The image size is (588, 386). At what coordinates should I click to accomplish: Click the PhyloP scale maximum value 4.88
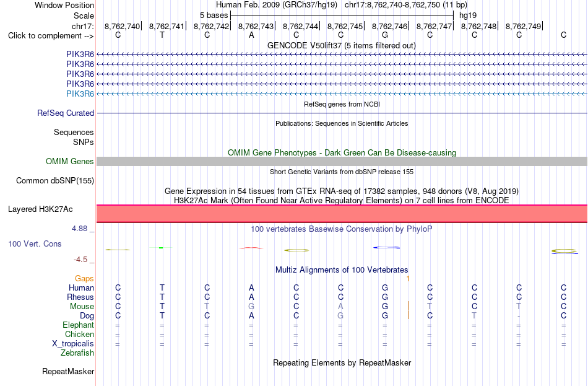coord(79,229)
